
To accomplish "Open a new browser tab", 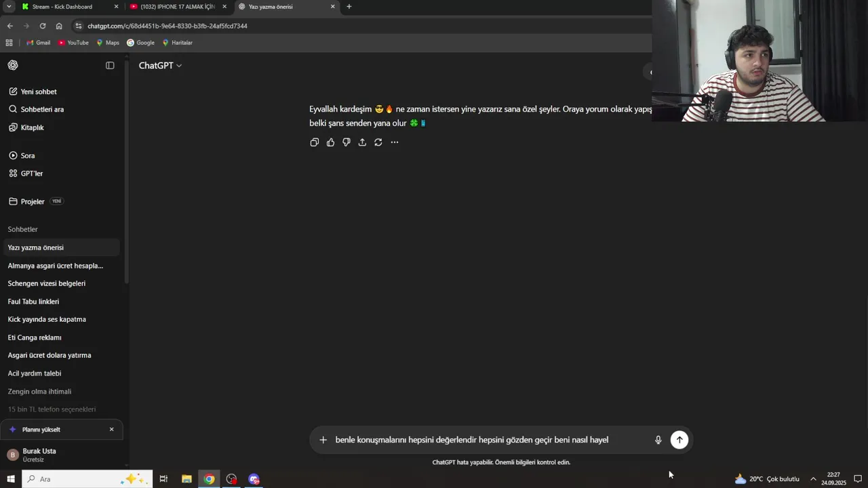I will point(349,7).
